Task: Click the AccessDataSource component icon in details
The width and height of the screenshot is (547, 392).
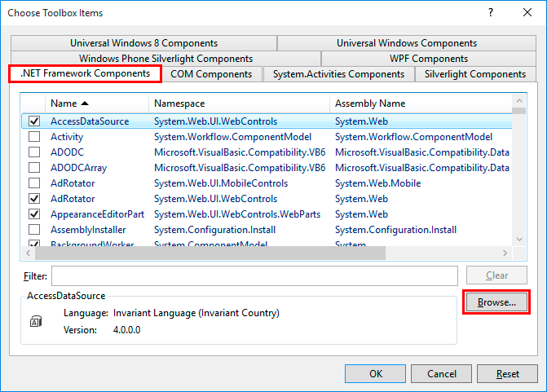Action: pyautogui.click(x=36, y=321)
